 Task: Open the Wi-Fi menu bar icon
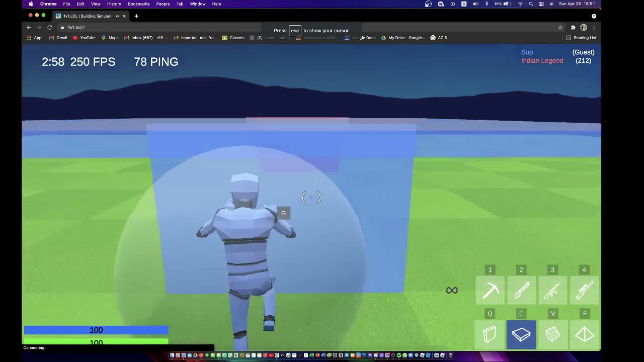pyautogui.click(x=520, y=4)
